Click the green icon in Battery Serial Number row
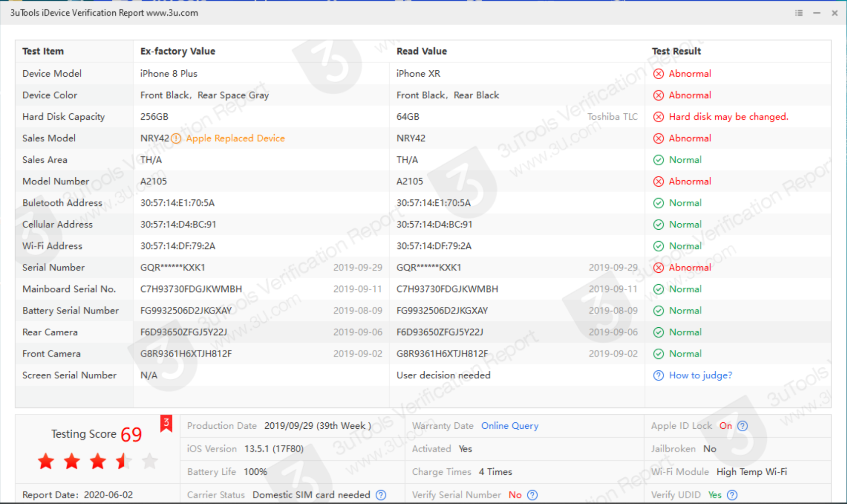This screenshot has width=847, height=504. click(x=658, y=310)
